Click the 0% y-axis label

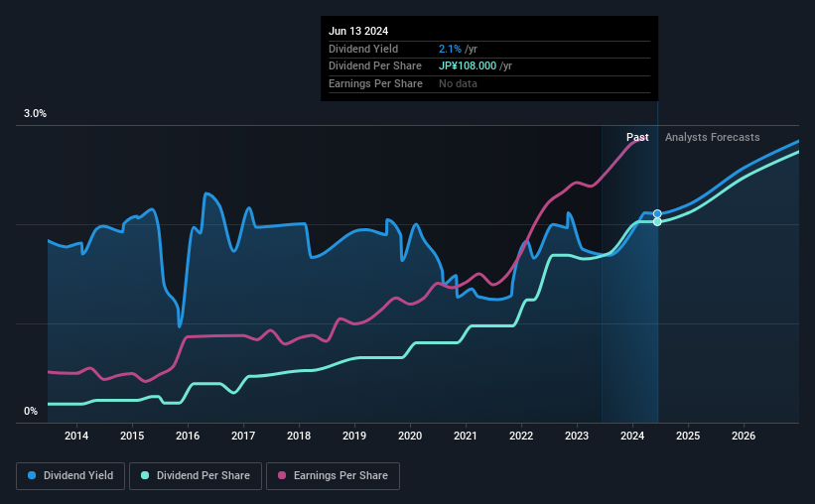pyautogui.click(x=31, y=411)
